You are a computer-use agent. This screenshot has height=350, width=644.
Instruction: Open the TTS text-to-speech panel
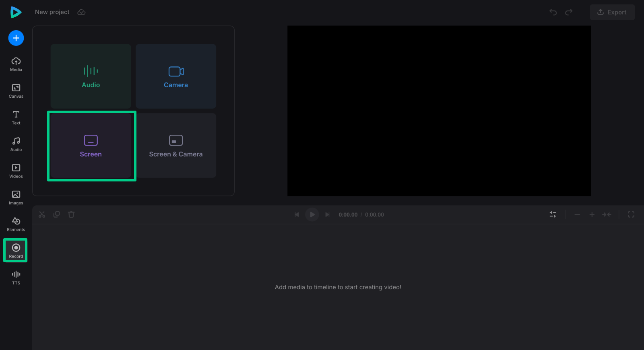pyautogui.click(x=16, y=278)
